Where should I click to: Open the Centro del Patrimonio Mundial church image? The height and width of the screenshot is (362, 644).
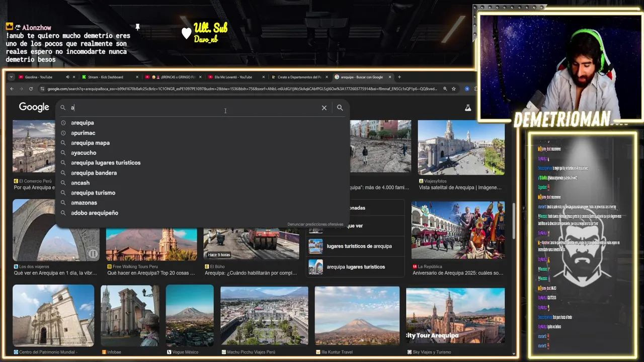(x=53, y=315)
